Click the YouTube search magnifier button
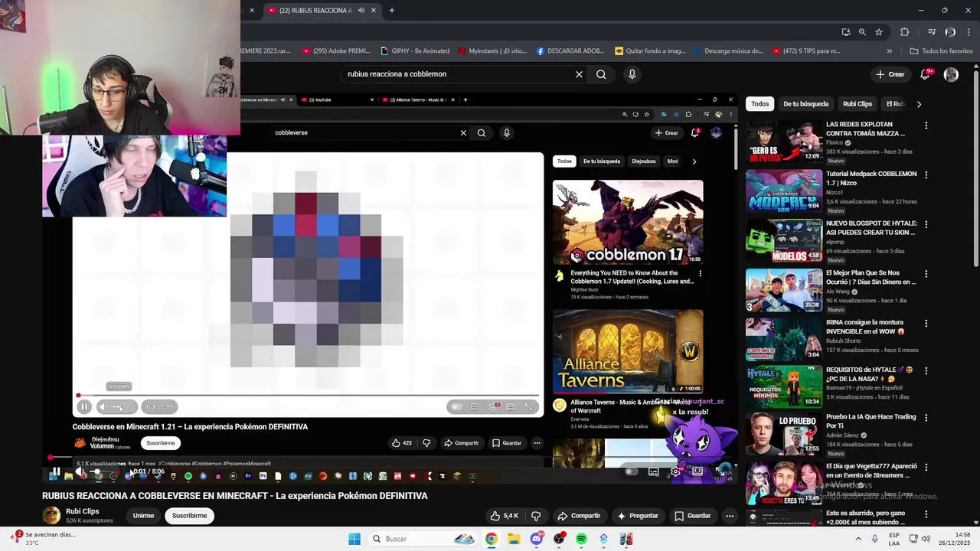This screenshot has width=980, height=551. coord(601,74)
